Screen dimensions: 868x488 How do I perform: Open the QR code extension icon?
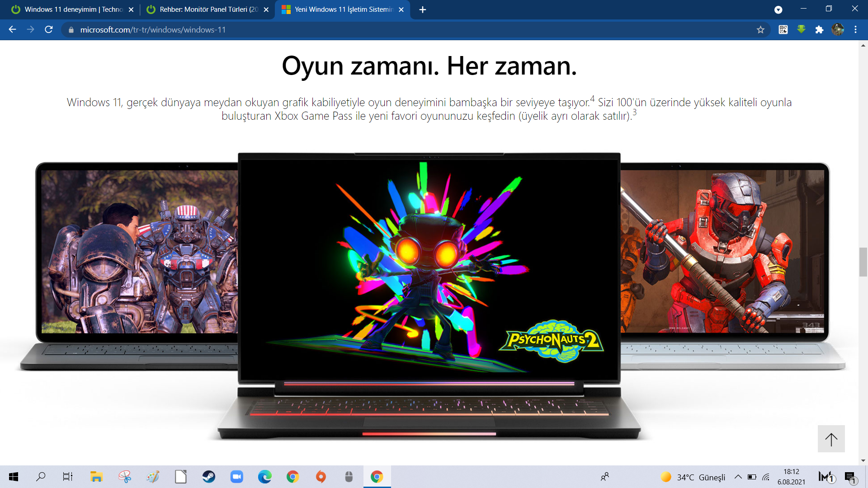click(783, 30)
